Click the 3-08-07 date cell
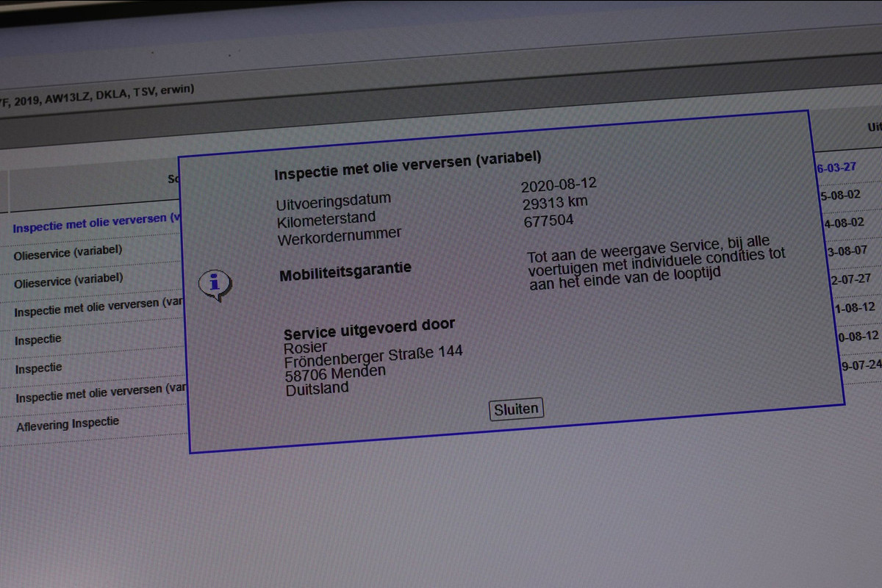 (x=846, y=251)
